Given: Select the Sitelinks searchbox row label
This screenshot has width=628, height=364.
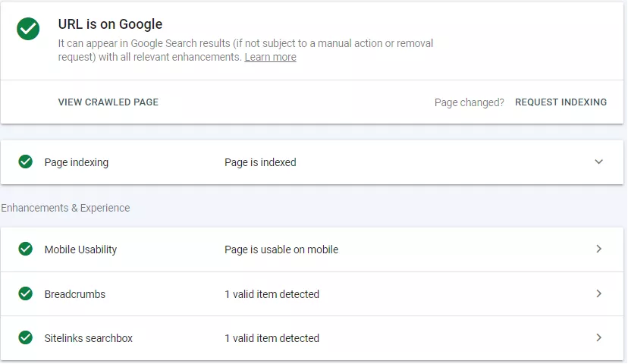Looking at the screenshot, I should click(x=89, y=338).
